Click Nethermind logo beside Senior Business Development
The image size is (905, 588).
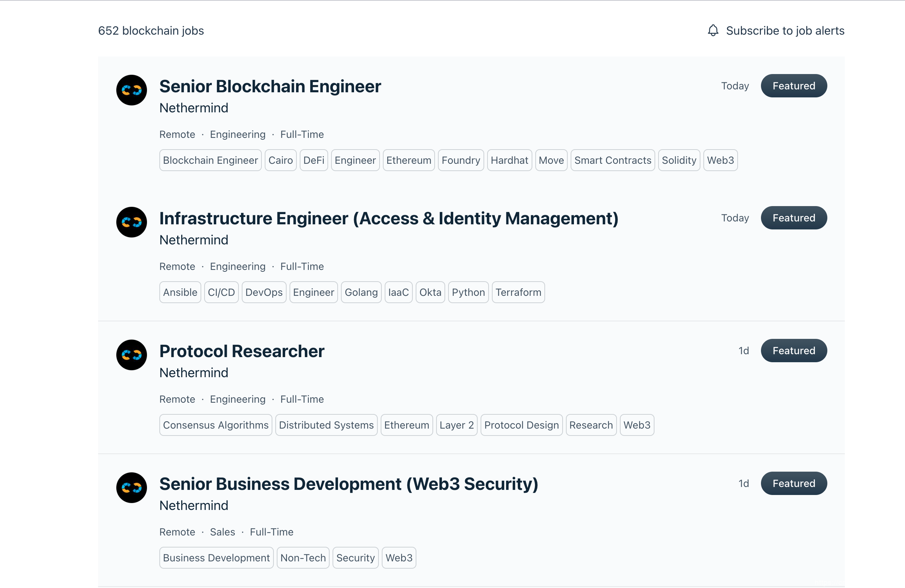(132, 488)
